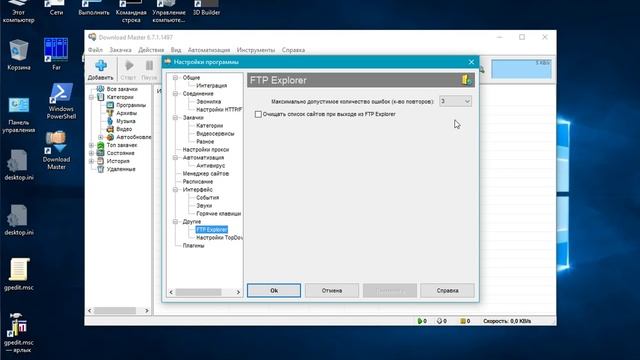Click FTP Explorer header icon in settings

pyautogui.click(x=466, y=80)
